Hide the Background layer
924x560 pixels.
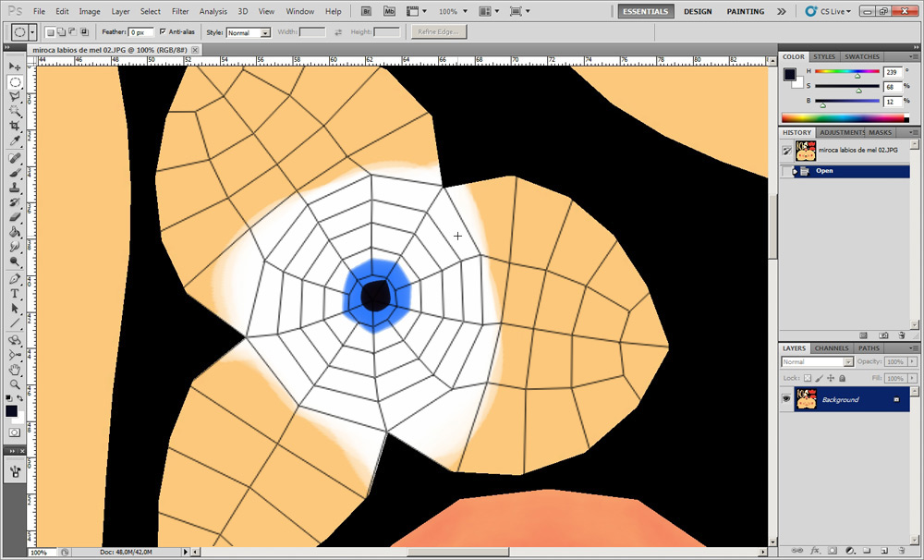tap(787, 399)
